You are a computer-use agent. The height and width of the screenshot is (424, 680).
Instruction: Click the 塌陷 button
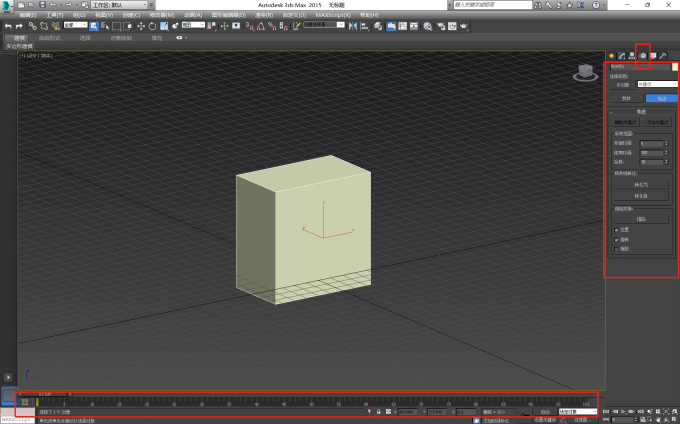point(641,219)
